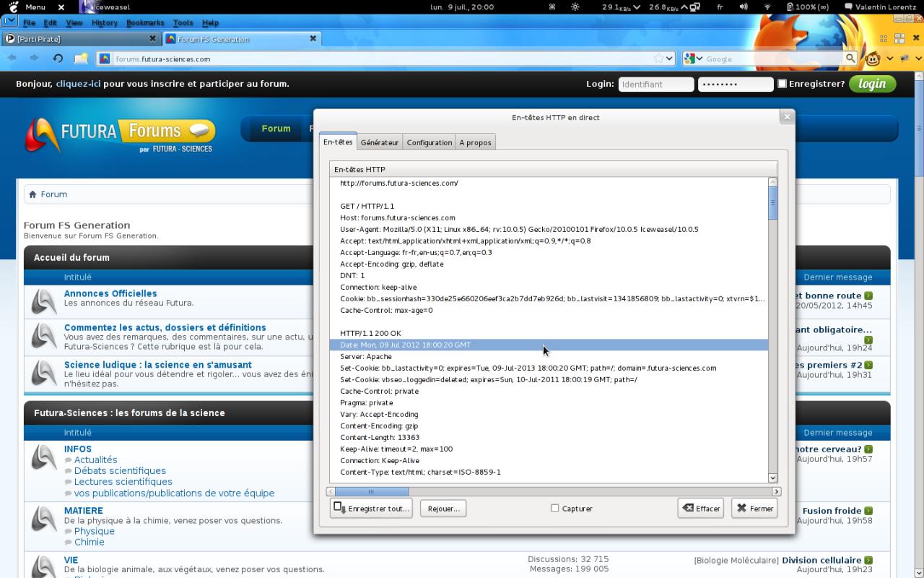This screenshot has width=924, height=578.
Task: Open the Help menu
Action: click(x=210, y=23)
